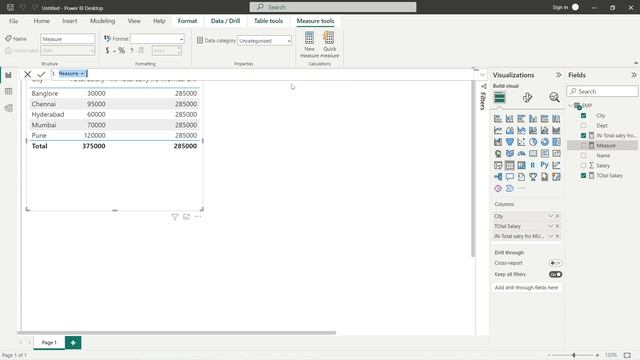Check the Salary field checkbox

pos(583,165)
